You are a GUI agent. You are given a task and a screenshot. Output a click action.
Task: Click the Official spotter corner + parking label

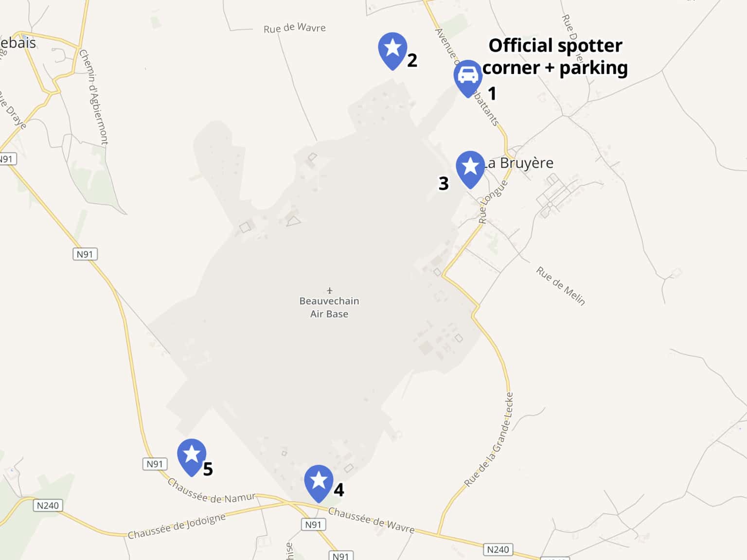click(x=555, y=56)
